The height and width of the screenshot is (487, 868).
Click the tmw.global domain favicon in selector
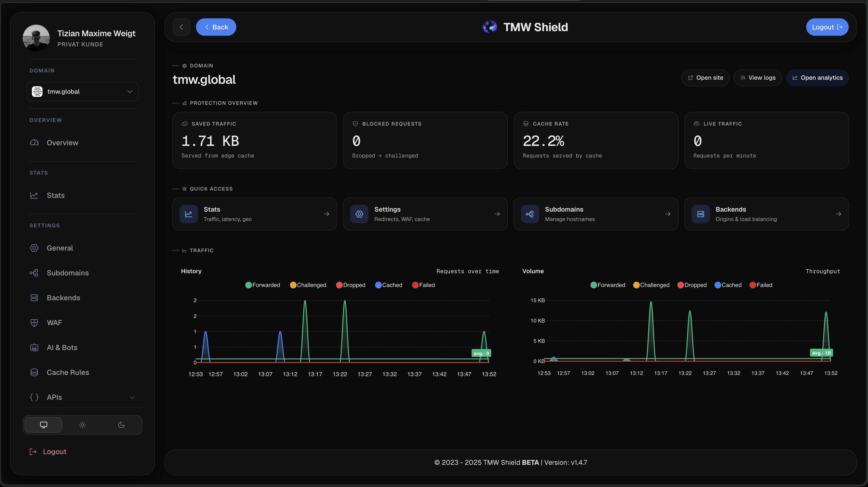(37, 91)
